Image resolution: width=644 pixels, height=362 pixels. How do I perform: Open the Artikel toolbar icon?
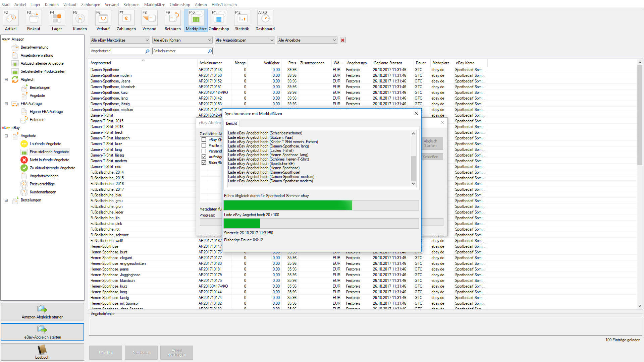[10, 18]
